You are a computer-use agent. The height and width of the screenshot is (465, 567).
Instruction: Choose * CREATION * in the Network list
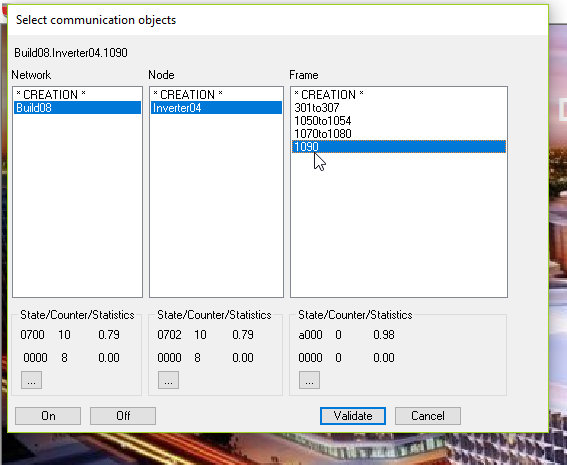coord(77,95)
